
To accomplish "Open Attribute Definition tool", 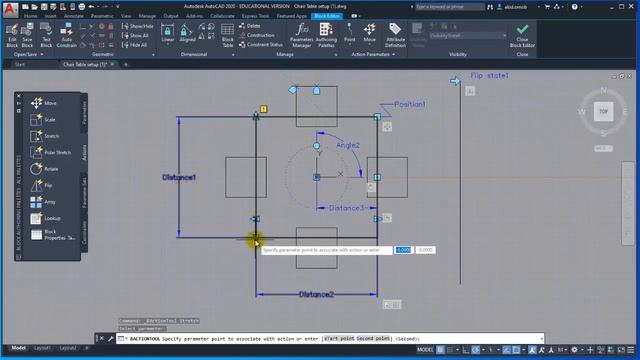I will (x=395, y=36).
